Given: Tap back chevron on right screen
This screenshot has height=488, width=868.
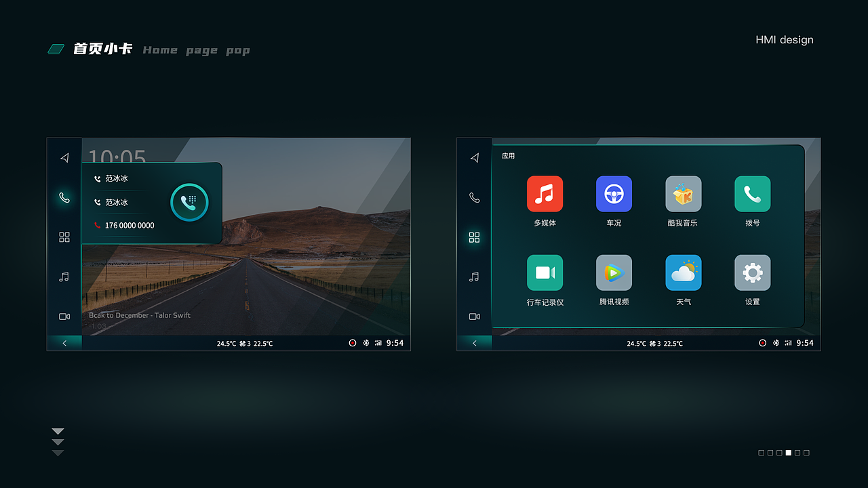Looking at the screenshot, I should (475, 343).
